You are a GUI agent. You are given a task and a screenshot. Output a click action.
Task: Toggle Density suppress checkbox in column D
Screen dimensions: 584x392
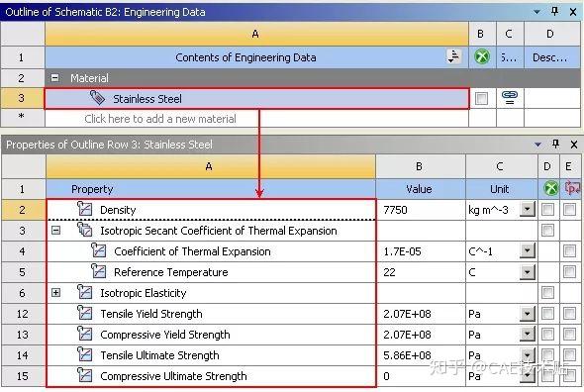547,210
